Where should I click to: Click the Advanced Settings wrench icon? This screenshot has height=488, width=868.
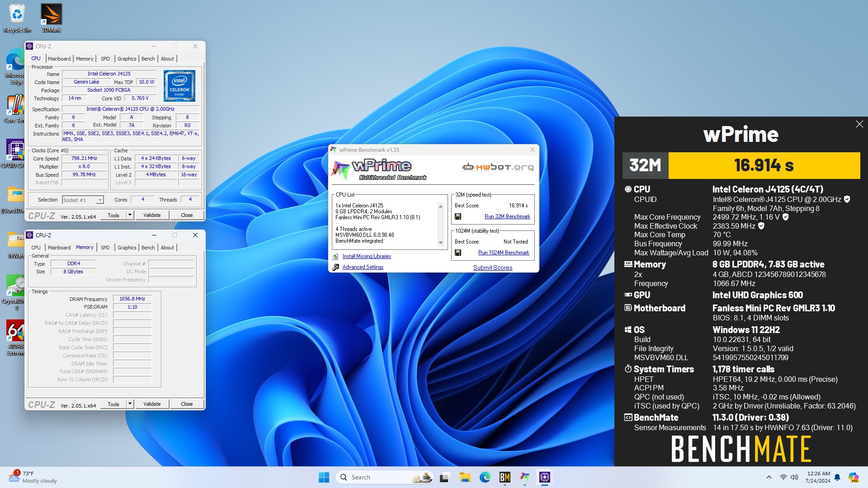point(335,267)
